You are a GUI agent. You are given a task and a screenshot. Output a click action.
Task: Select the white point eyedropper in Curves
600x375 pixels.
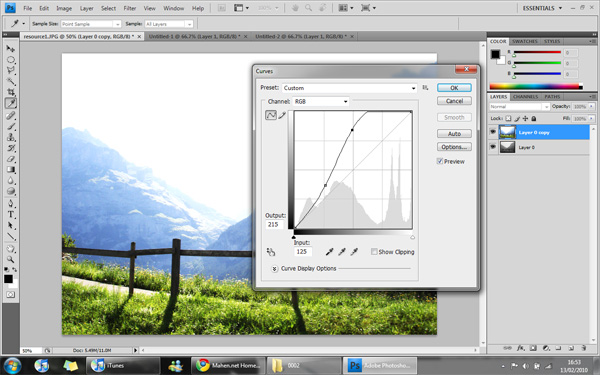click(x=354, y=251)
